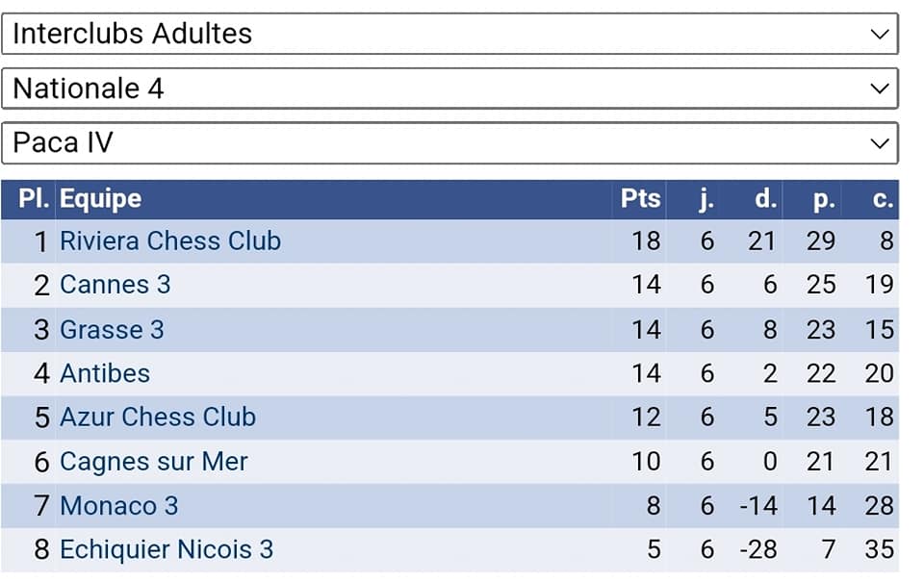Click the Nationale 4 chevron arrow
This screenshot has height=582, width=924.
click(879, 89)
